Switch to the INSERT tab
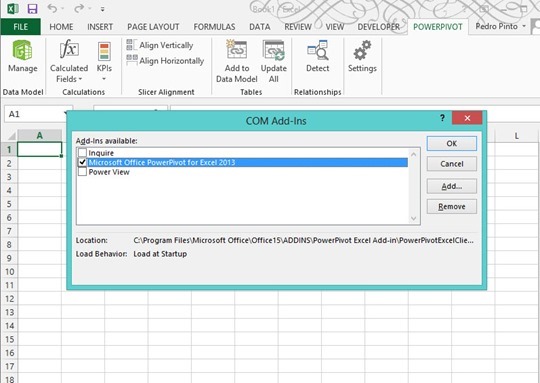Image resolution: width=540 pixels, height=383 pixels. tap(100, 27)
